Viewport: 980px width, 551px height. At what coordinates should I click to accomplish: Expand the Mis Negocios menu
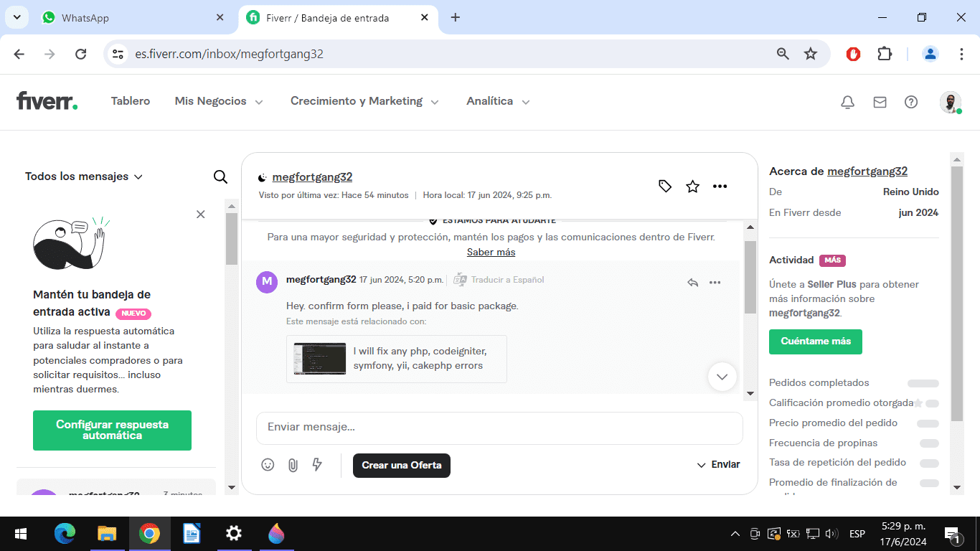click(x=219, y=101)
